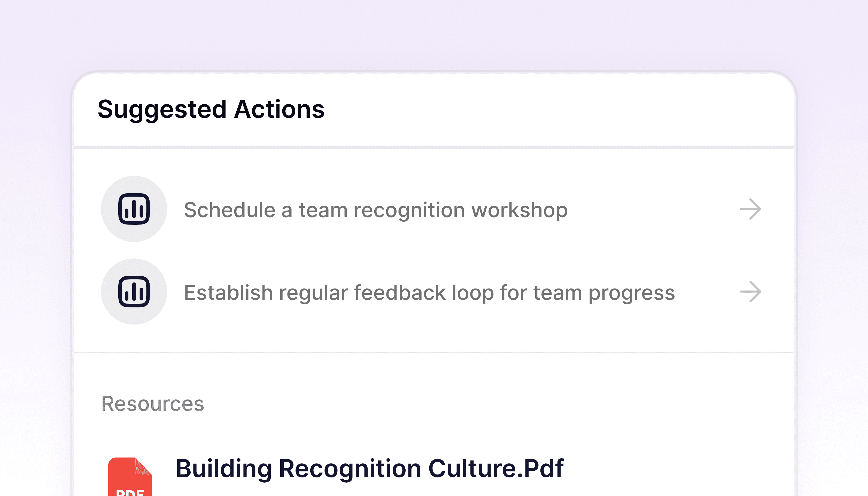Click chart icon beside Schedule workshop action
Image resolution: width=868 pixels, height=496 pixels.
tap(134, 209)
